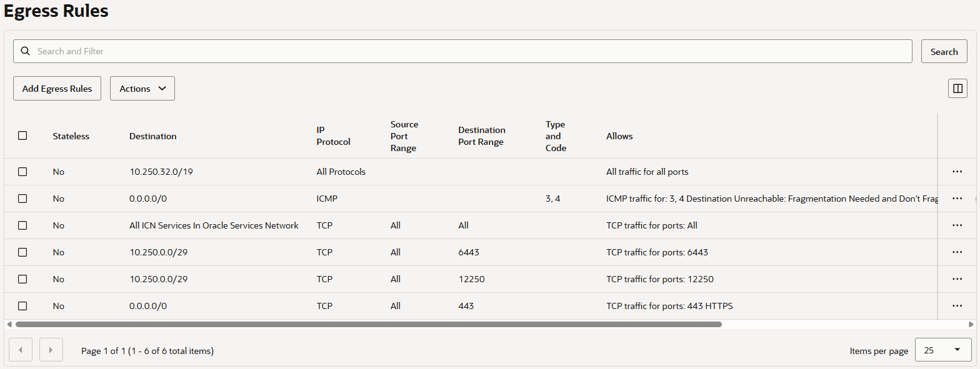This screenshot has height=369, width=980.
Task: Click right arrow of horizontal scrollbar
Action: click(x=971, y=325)
